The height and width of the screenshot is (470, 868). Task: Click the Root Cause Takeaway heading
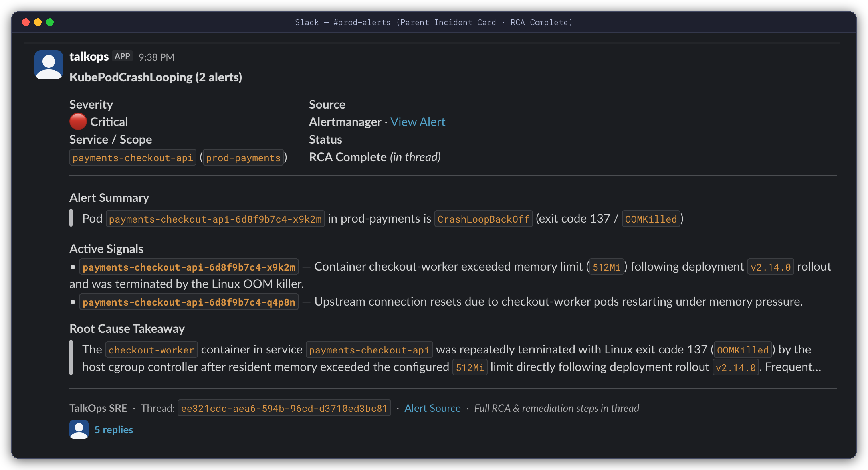[127, 328]
